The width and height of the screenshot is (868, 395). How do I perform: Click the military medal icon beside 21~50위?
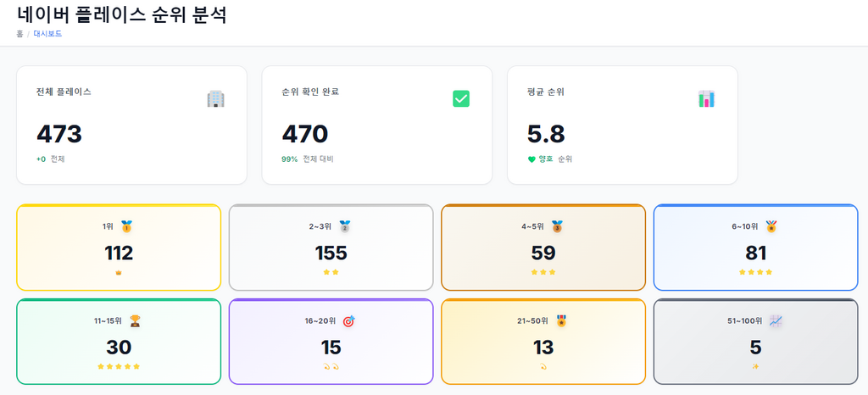(x=561, y=321)
